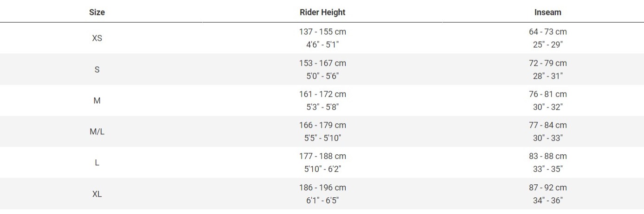Click the Inseam column header
Viewport: 644px width, 214px height.
pos(547,13)
